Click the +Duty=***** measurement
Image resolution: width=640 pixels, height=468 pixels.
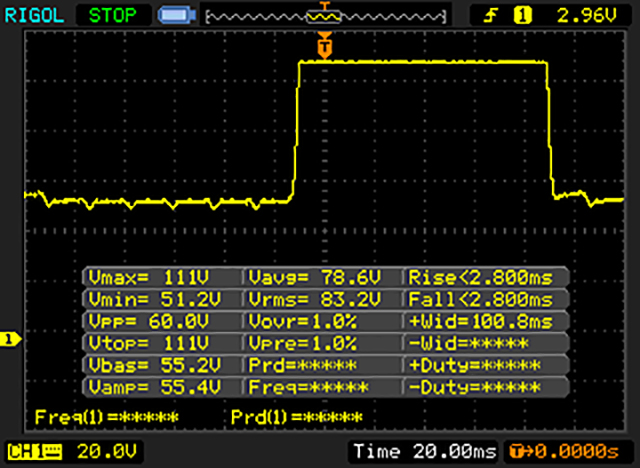475,365
